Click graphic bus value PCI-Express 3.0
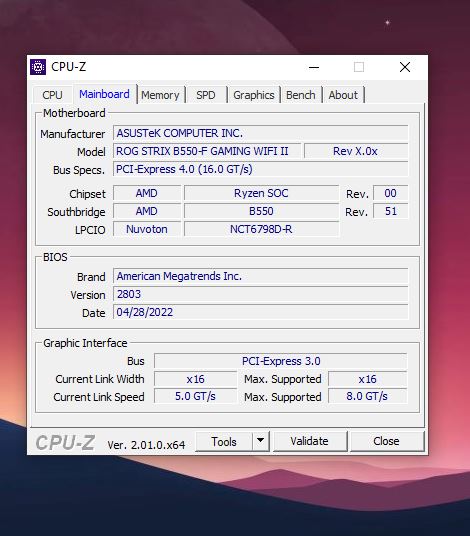 pyautogui.click(x=281, y=361)
